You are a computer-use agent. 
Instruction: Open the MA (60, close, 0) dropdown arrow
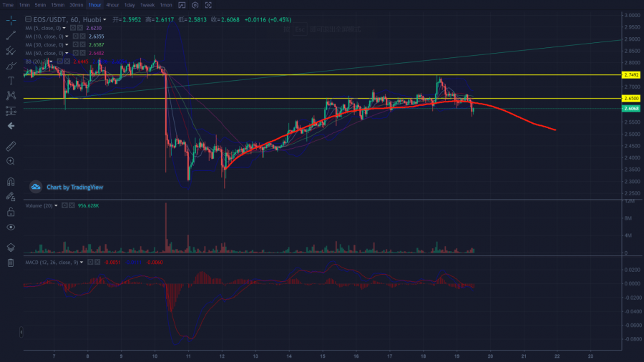67,54
